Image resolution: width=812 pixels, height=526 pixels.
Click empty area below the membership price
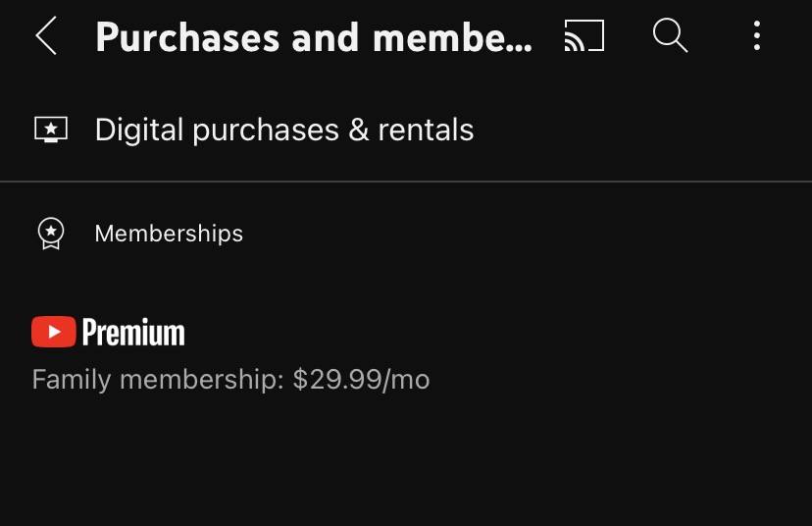pos(406,461)
